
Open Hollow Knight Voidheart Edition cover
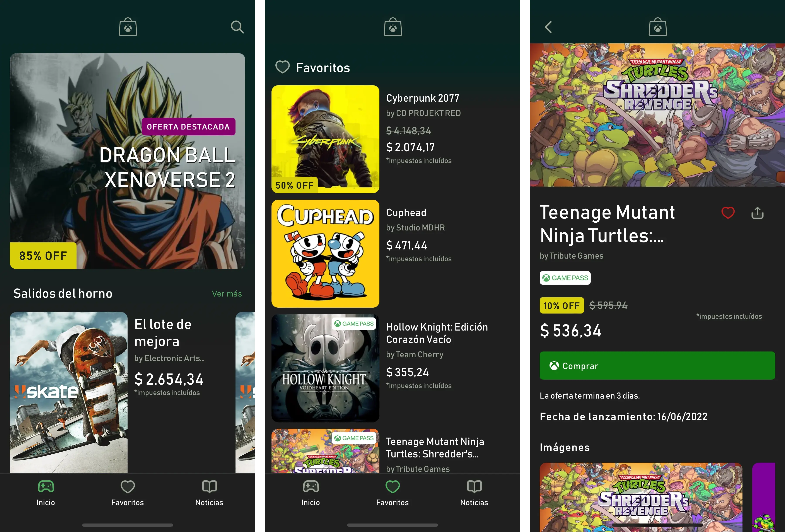coord(325,368)
